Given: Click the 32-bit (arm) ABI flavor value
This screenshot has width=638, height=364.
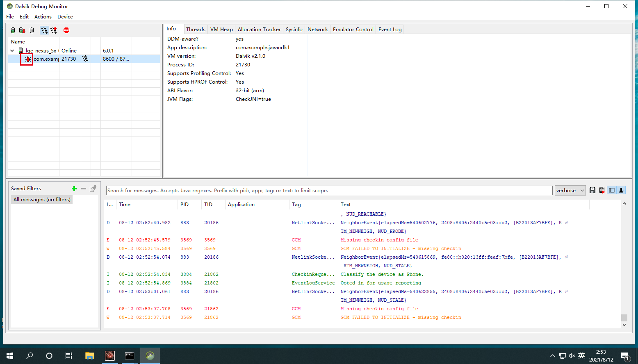Looking at the screenshot, I should [250, 91].
